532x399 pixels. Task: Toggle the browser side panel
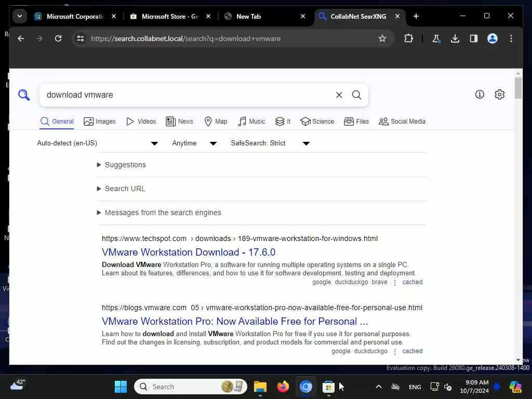point(474,38)
